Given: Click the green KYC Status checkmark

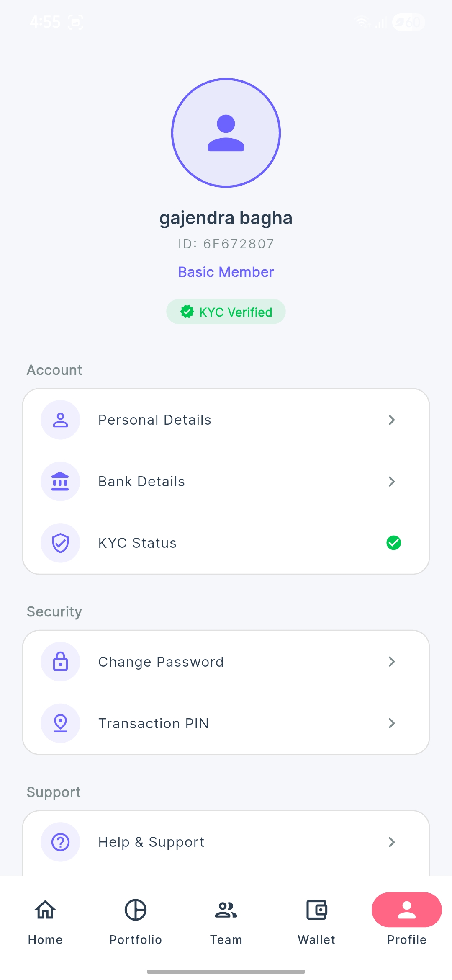Looking at the screenshot, I should (393, 543).
